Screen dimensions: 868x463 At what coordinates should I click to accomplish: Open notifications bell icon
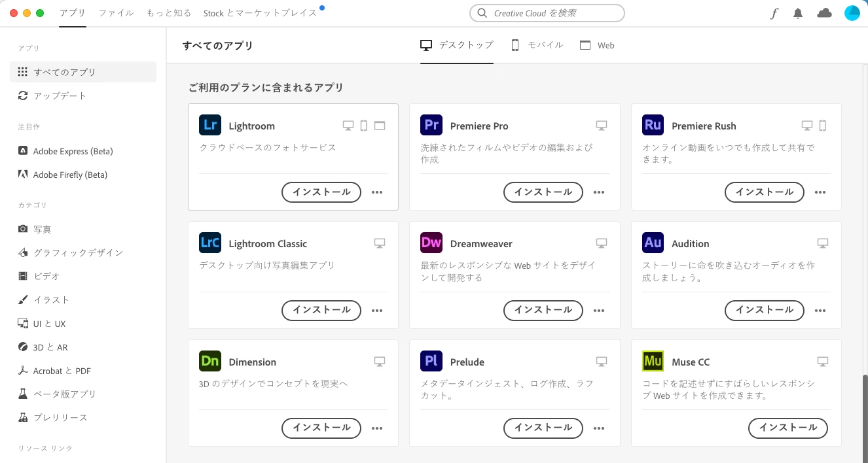[798, 13]
